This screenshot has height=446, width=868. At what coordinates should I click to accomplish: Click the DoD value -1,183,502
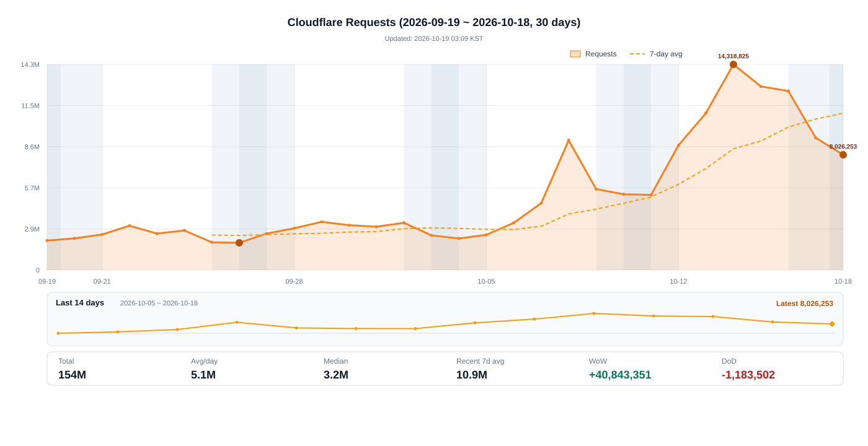(x=748, y=375)
